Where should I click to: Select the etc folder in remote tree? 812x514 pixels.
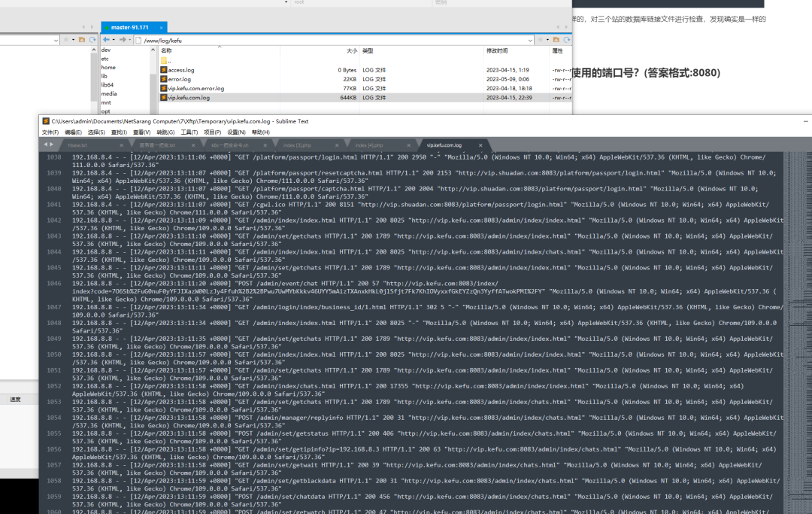click(105, 59)
